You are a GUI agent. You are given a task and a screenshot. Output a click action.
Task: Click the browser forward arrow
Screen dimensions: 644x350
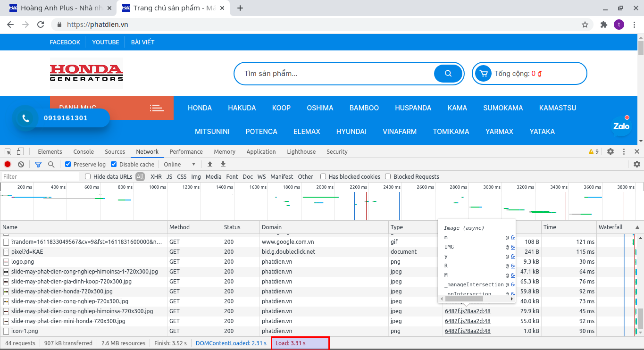pos(25,25)
